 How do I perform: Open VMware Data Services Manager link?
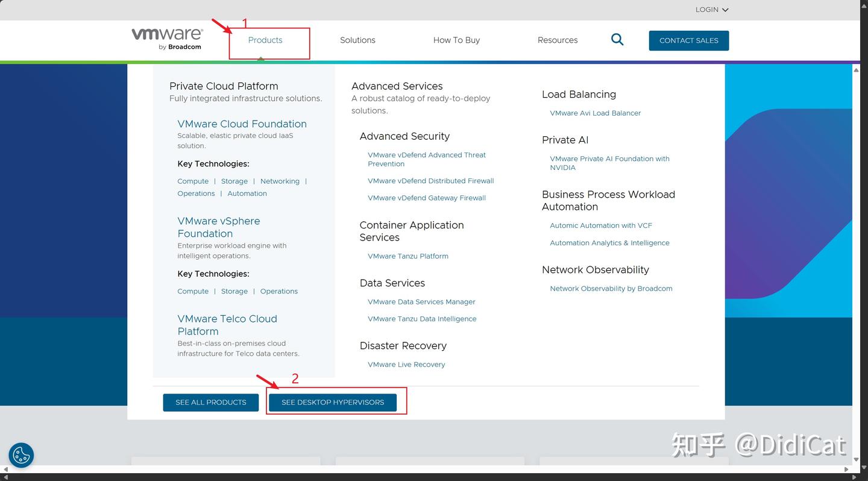click(x=421, y=302)
